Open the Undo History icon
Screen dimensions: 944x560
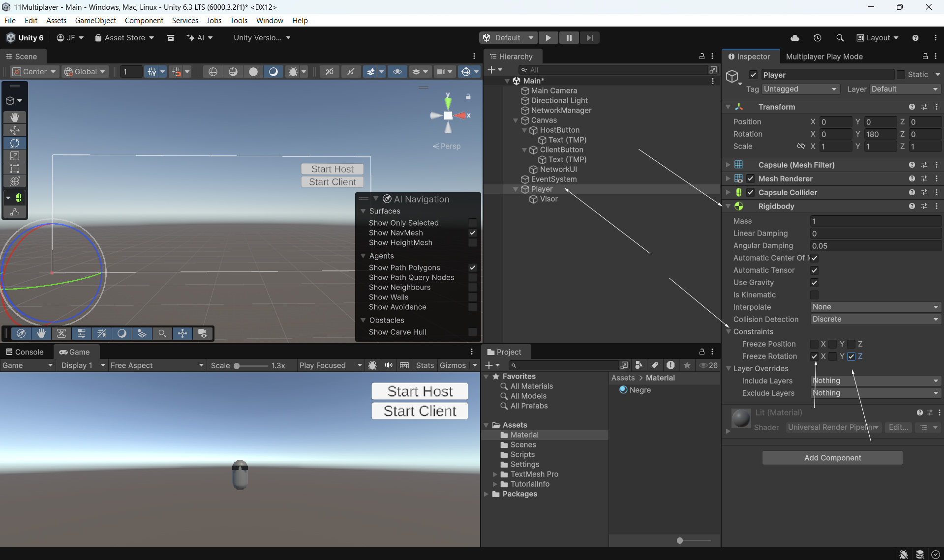coord(817,38)
